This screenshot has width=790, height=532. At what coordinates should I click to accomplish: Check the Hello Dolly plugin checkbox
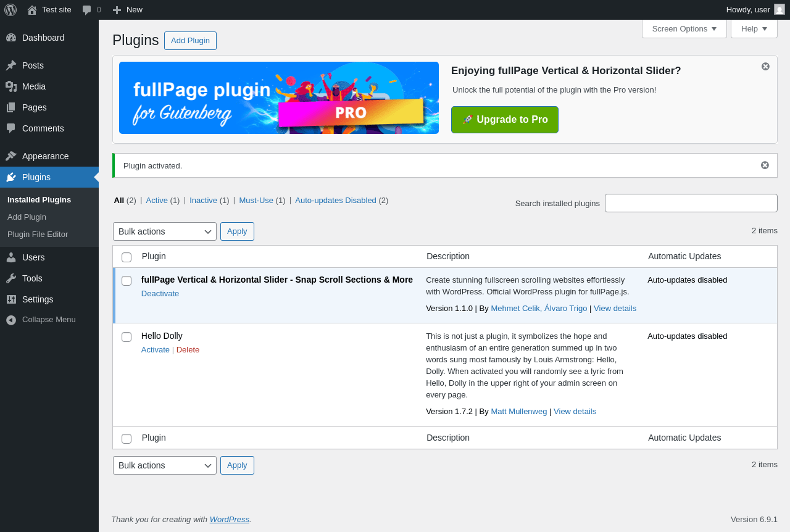pos(127,337)
